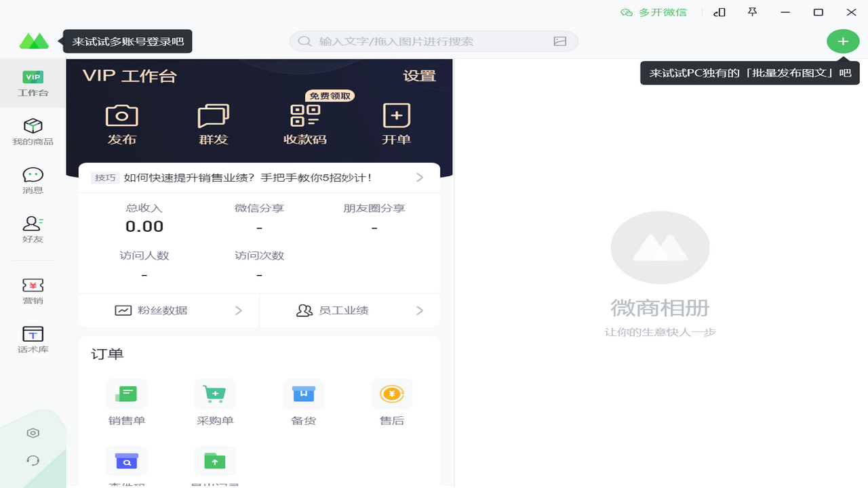
Task: Pin the window using the pushpin icon
Action: pos(752,12)
